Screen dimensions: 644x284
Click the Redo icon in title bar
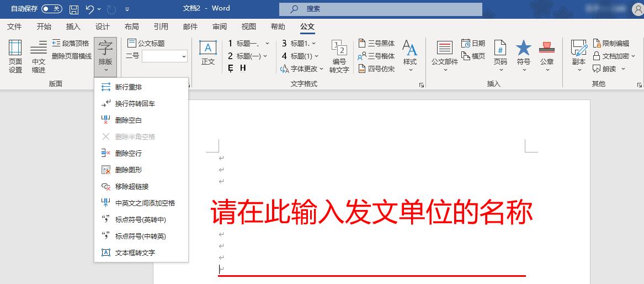click(x=111, y=9)
